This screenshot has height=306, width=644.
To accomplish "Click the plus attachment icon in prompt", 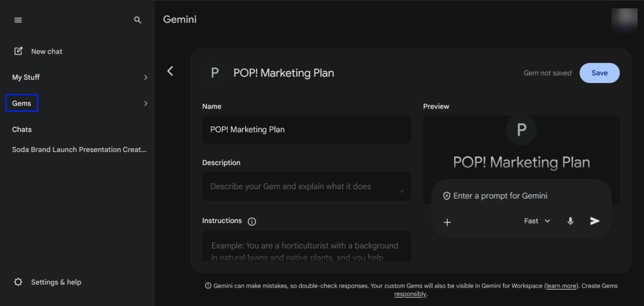I will pyautogui.click(x=447, y=222).
